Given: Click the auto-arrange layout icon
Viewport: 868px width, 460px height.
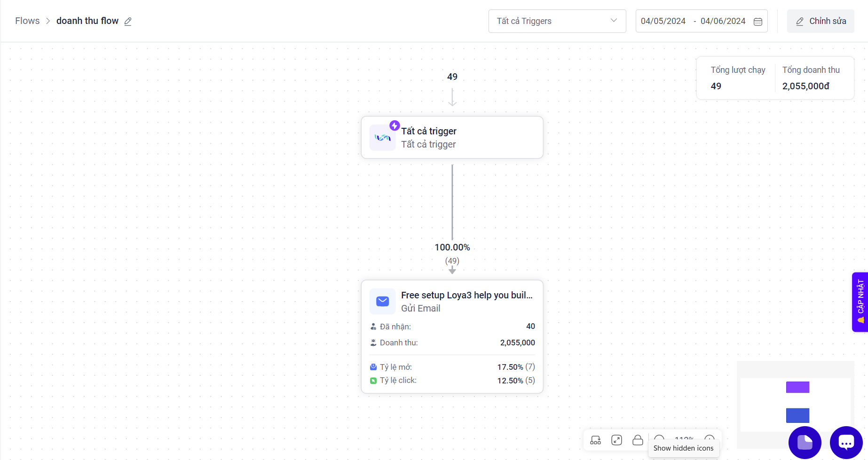Looking at the screenshot, I should tap(595, 440).
